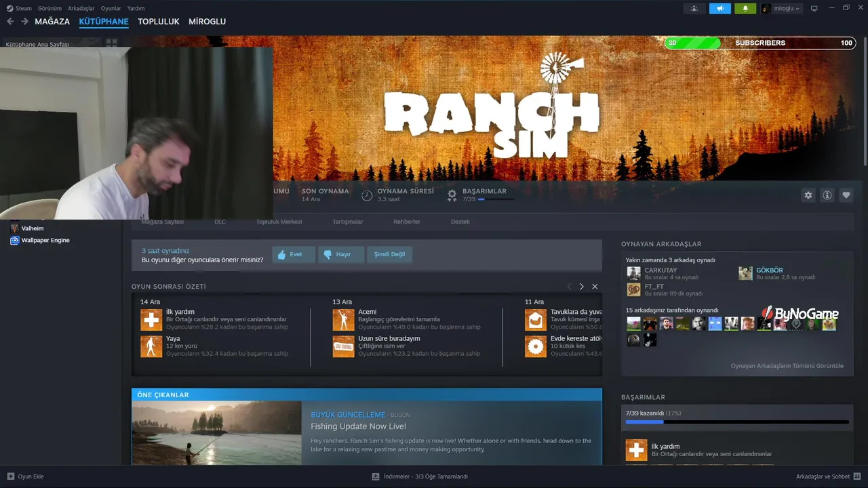The image size is (868, 488).
Task: Open the library grid view icon
Action: tap(111, 43)
